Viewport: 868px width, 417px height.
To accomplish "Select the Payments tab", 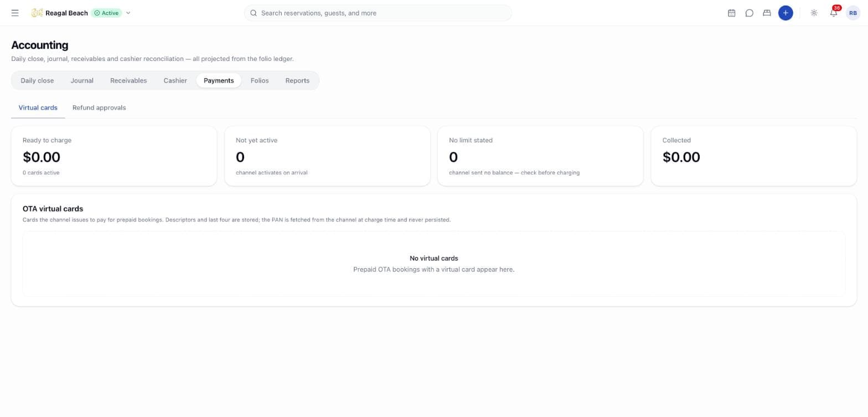I will 219,80.
